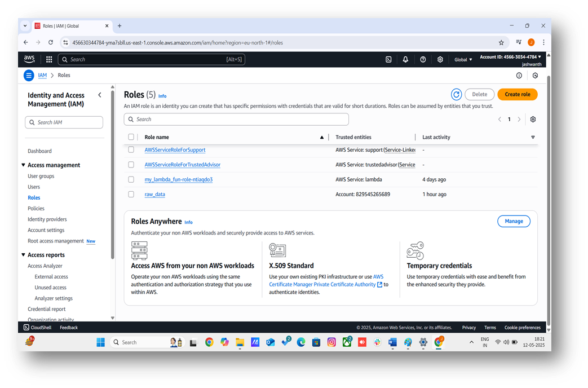This screenshot has height=388, width=588.
Task: Open the Chrome three-dot menu
Action: 543,42
